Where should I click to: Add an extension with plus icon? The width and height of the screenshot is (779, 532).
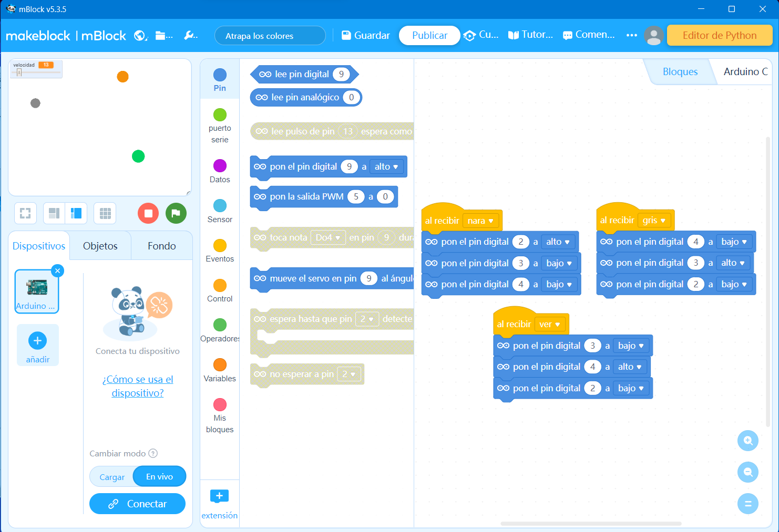coord(220,496)
